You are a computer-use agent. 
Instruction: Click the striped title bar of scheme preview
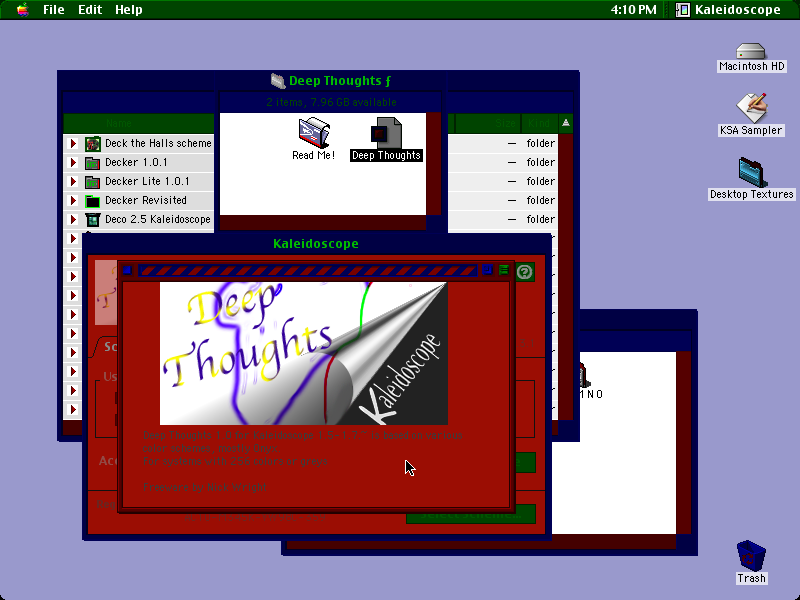click(308, 270)
